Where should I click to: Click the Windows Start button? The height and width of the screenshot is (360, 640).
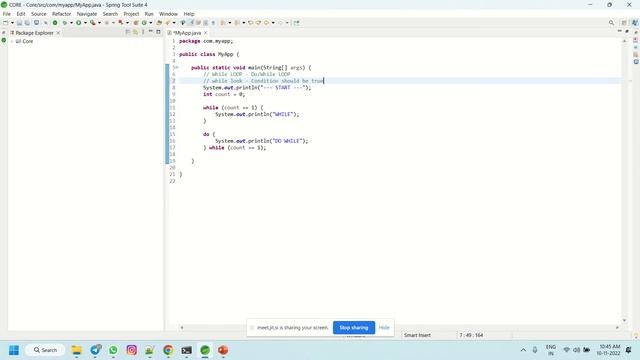[x=14, y=350]
